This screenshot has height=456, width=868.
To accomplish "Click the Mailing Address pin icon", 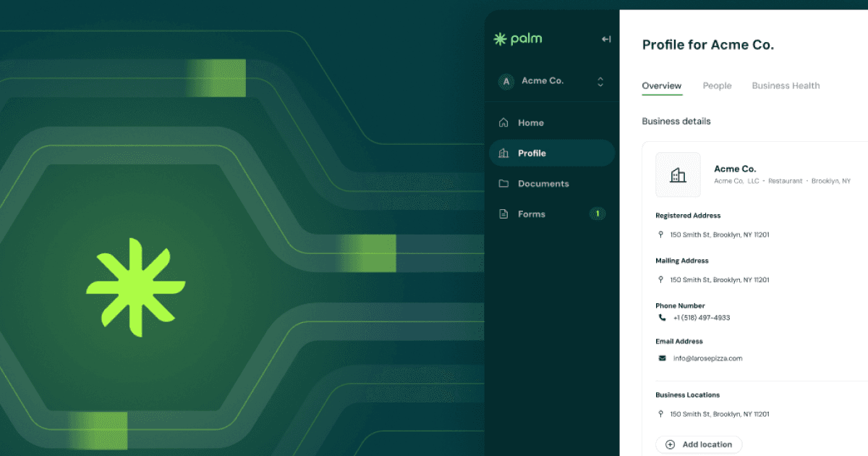I will [660, 279].
